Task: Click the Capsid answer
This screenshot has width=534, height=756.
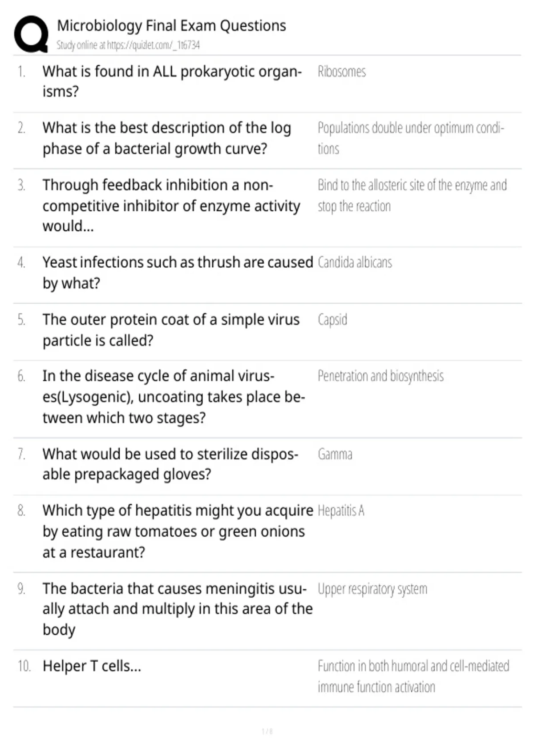Action: [x=332, y=320]
